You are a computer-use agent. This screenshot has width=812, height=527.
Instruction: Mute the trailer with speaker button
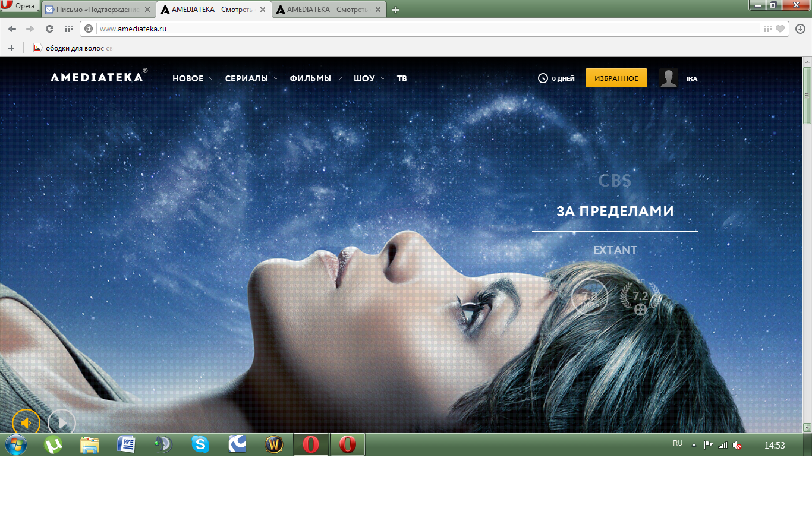tap(26, 421)
